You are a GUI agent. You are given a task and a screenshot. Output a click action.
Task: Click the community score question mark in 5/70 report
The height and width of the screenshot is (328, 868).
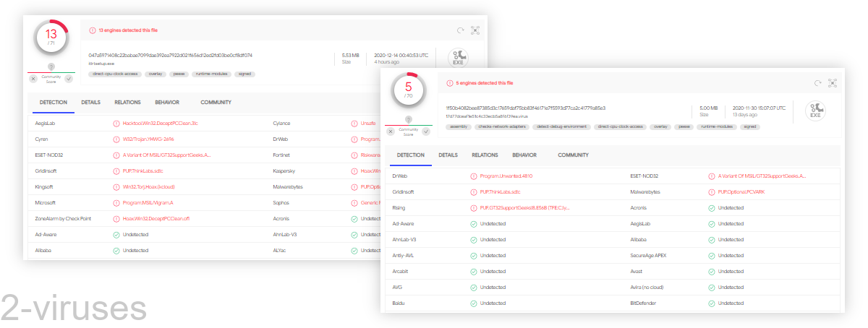click(409, 120)
